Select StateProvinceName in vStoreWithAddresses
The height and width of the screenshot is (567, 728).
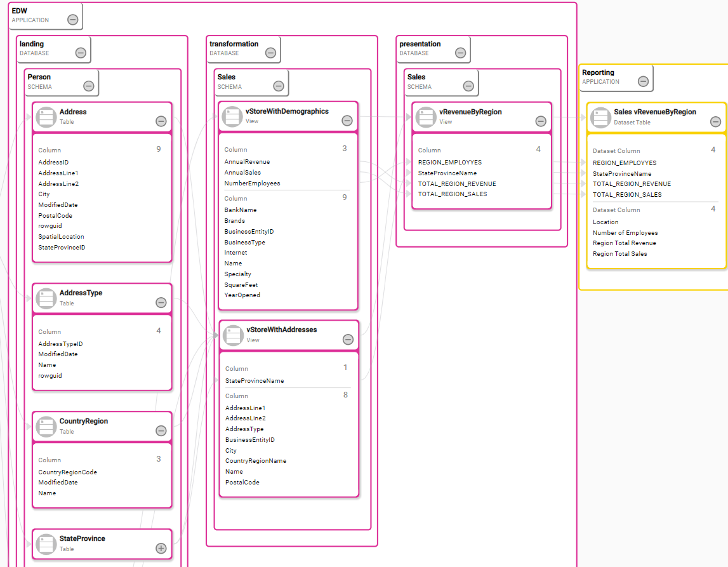(x=255, y=381)
